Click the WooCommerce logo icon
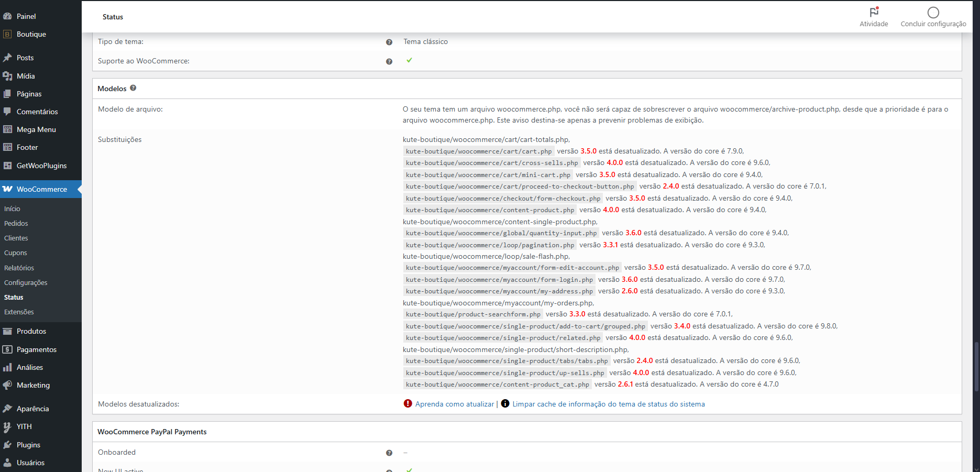 point(7,189)
